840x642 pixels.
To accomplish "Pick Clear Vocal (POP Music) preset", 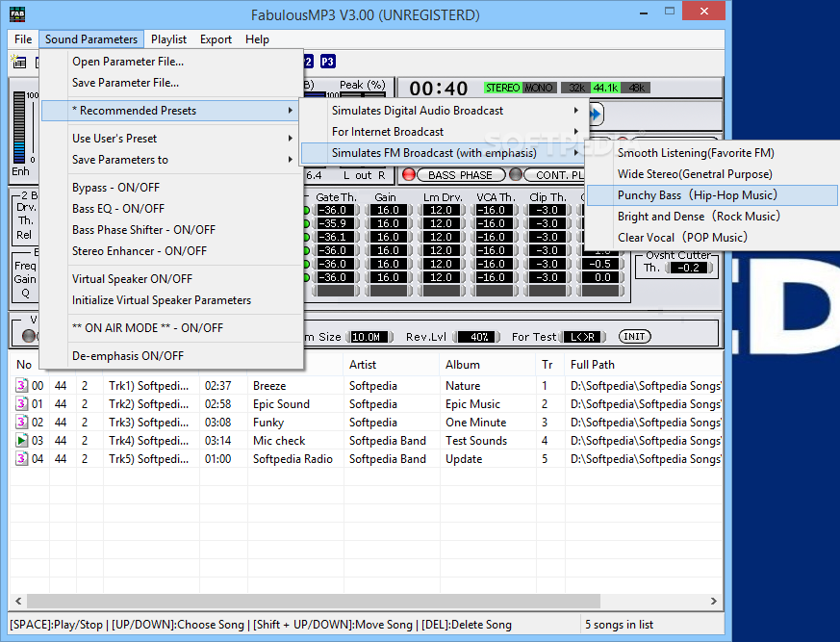I will tap(712, 238).
